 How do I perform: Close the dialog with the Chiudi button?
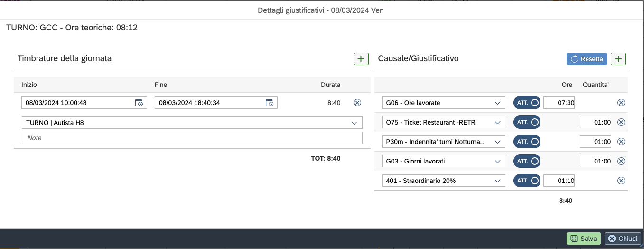[623, 239]
